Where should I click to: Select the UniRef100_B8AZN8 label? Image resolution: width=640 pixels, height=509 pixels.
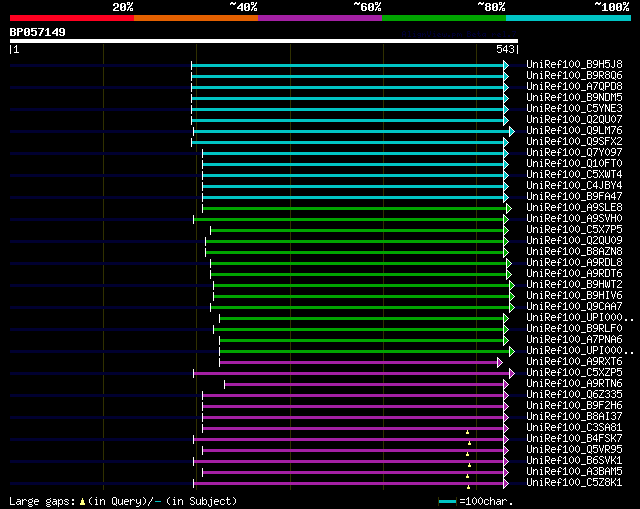tap(574, 252)
